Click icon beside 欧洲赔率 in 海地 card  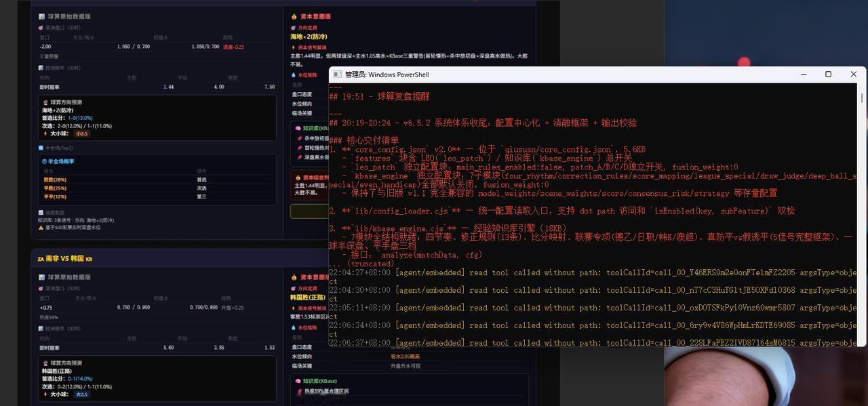pos(41,68)
